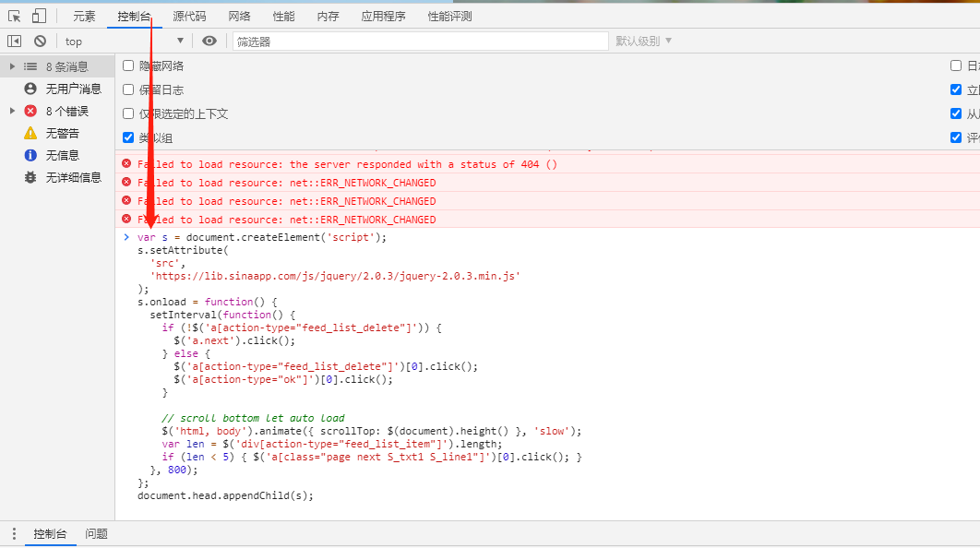The width and height of the screenshot is (980, 548).
Task: Enable the 隐藏网络 checkbox
Action: (128, 66)
